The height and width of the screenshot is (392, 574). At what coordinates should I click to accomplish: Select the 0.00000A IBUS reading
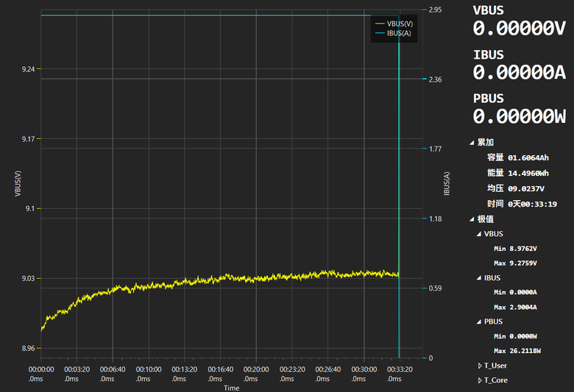tap(519, 72)
